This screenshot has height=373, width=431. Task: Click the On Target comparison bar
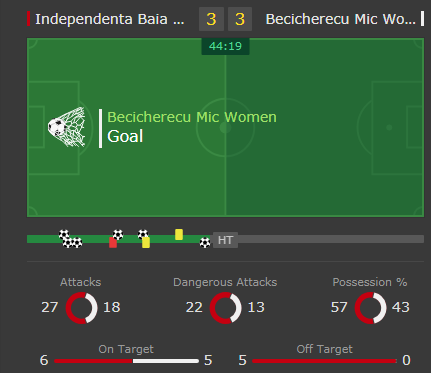(x=126, y=361)
